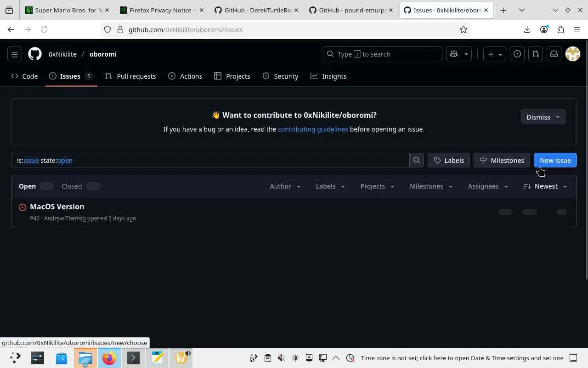588x368 pixels.
Task: Open the Milestones button next to search
Action: click(502, 160)
